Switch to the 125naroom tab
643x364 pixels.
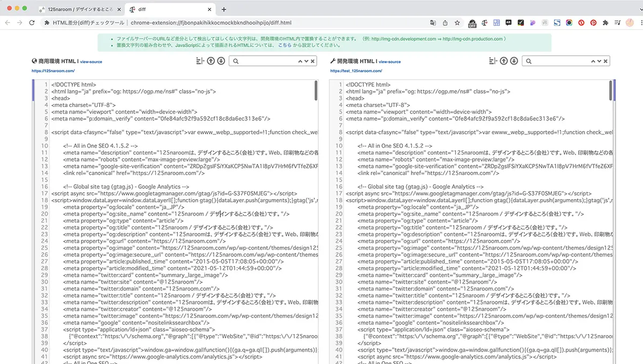click(79, 9)
